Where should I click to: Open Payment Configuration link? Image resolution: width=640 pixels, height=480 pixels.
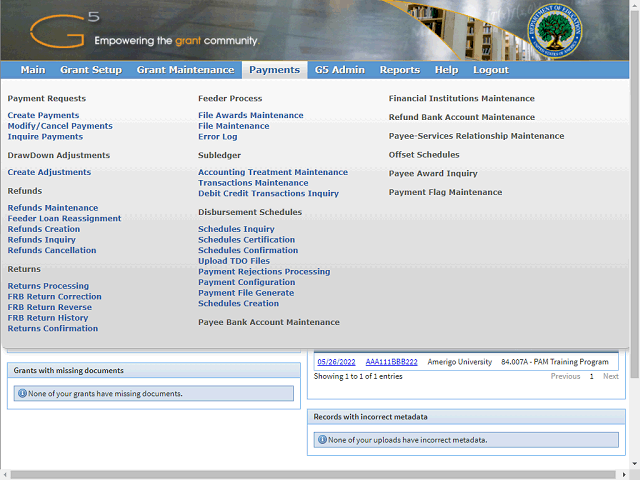pos(247,282)
